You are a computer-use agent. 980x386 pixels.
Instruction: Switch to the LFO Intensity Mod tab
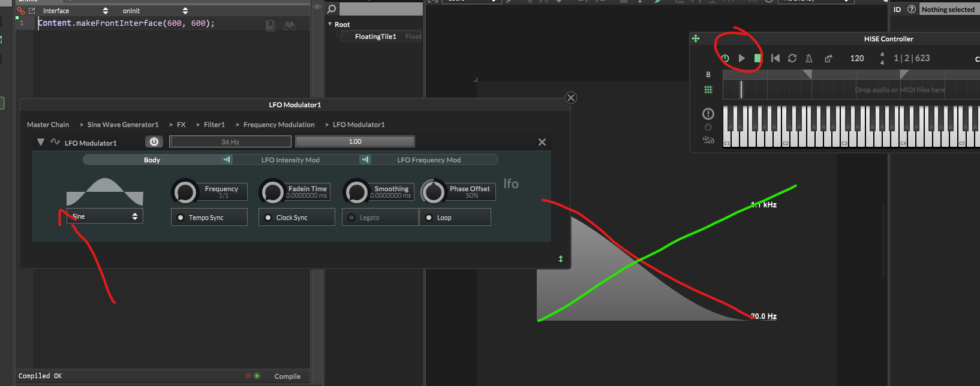(290, 160)
